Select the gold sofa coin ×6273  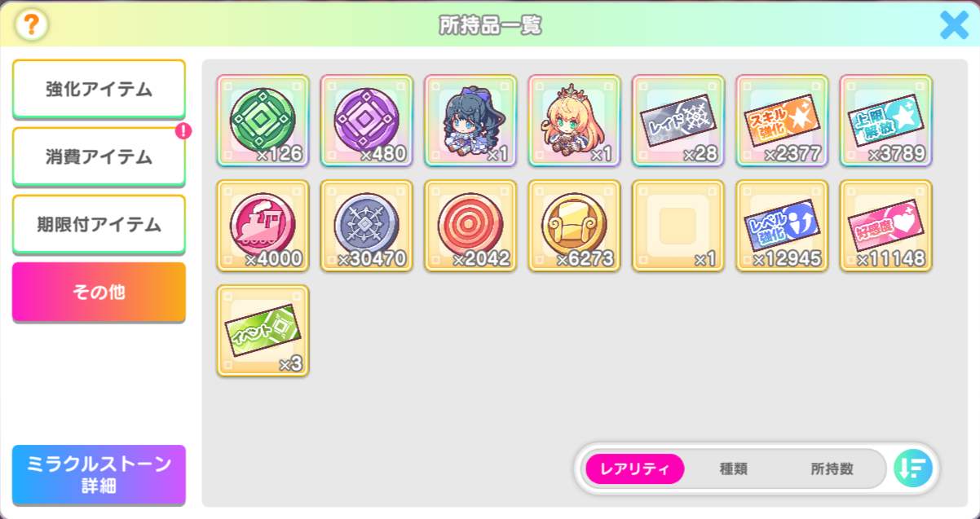click(575, 226)
